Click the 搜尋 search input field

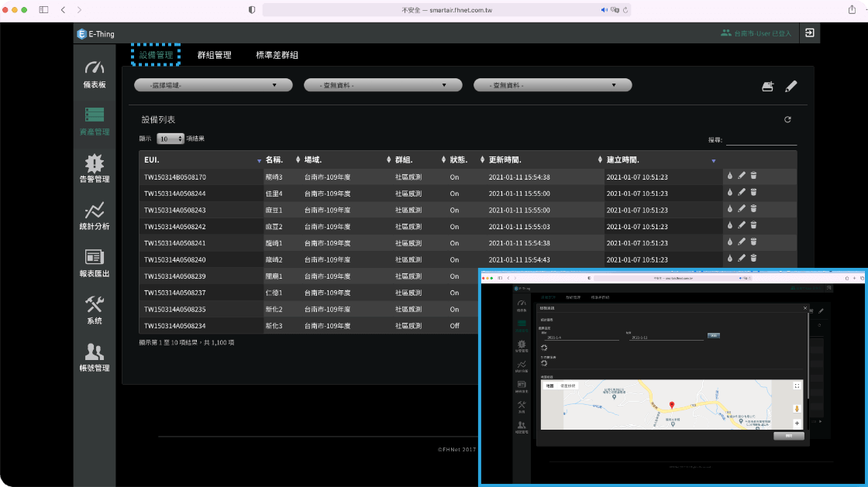click(760, 139)
